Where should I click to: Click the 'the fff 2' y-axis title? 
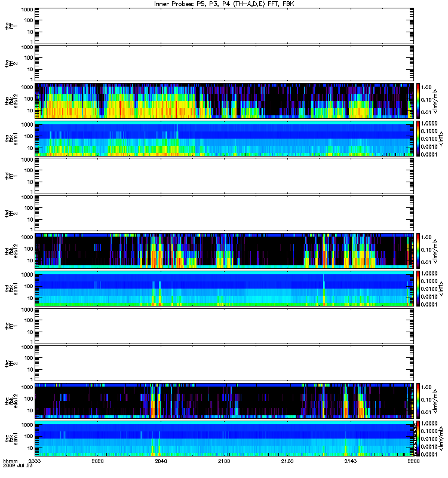coord(11,363)
